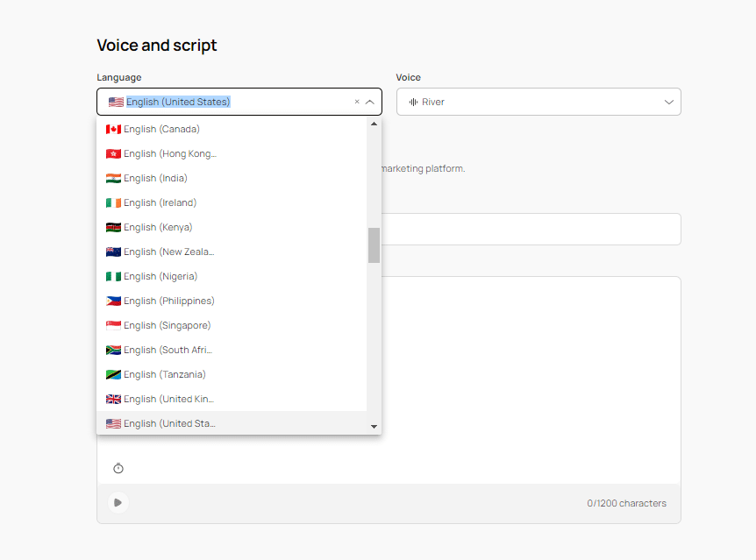
Task: Collapse the Language dropdown chevron
Action: 370,102
